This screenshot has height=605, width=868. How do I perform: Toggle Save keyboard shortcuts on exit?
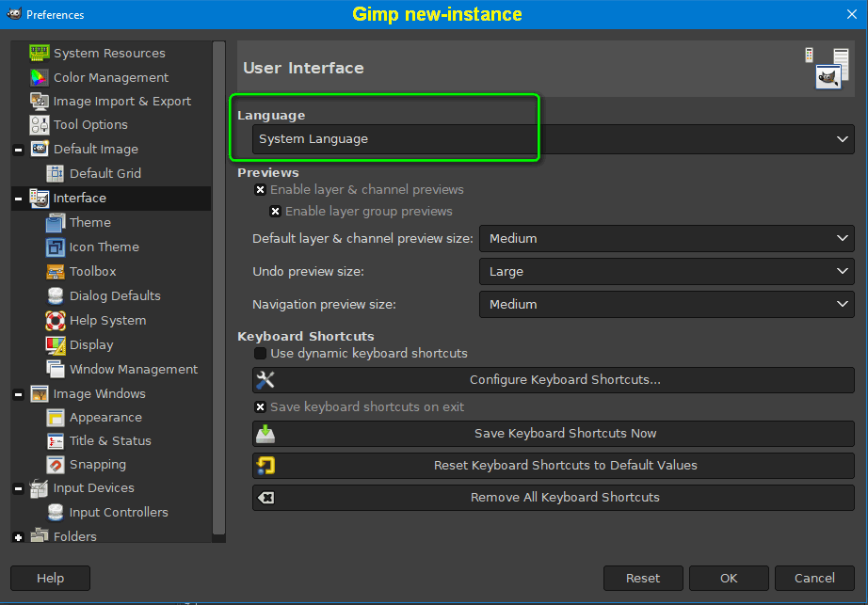pos(260,407)
